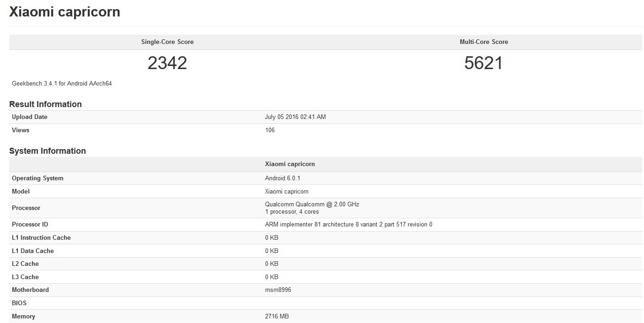
Task: Click the Model row value Xiaomi capricorn
Action: click(287, 192)
